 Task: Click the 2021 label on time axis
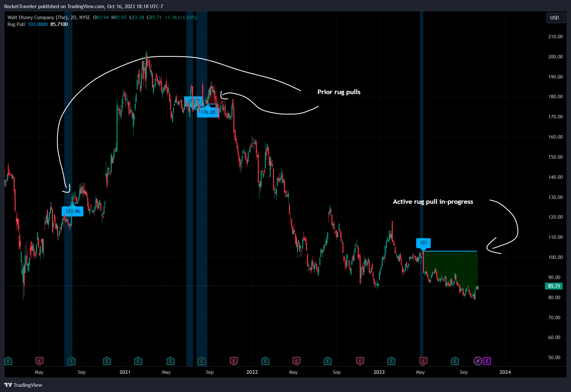[x=125, y=372]
